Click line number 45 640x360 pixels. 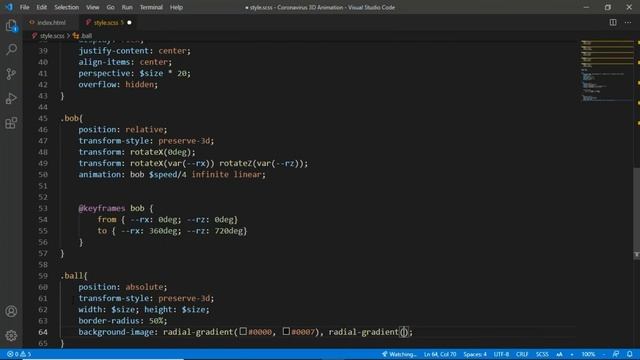(43, 118)
